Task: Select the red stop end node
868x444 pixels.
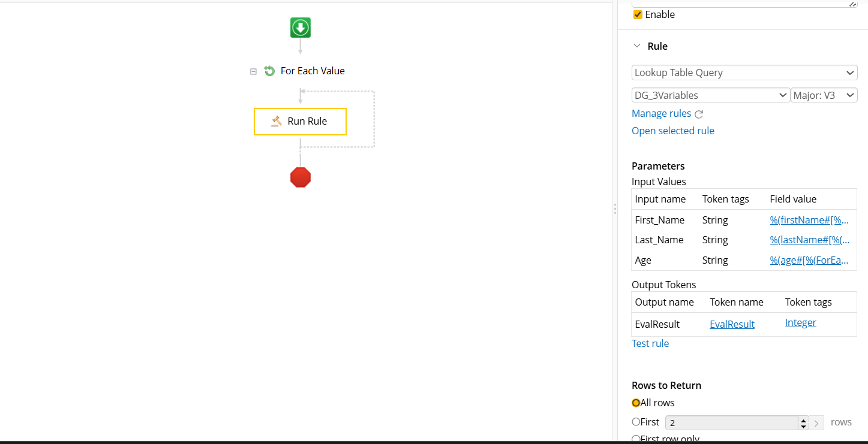Action: pos(301,177)
